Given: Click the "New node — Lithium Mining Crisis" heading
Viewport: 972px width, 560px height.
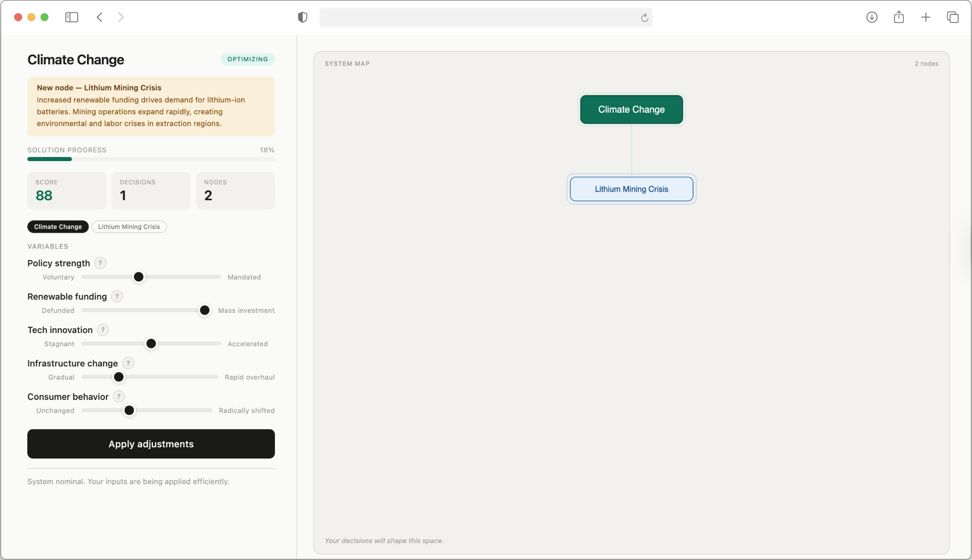Looking at the screenshot, I should [99, 87].
